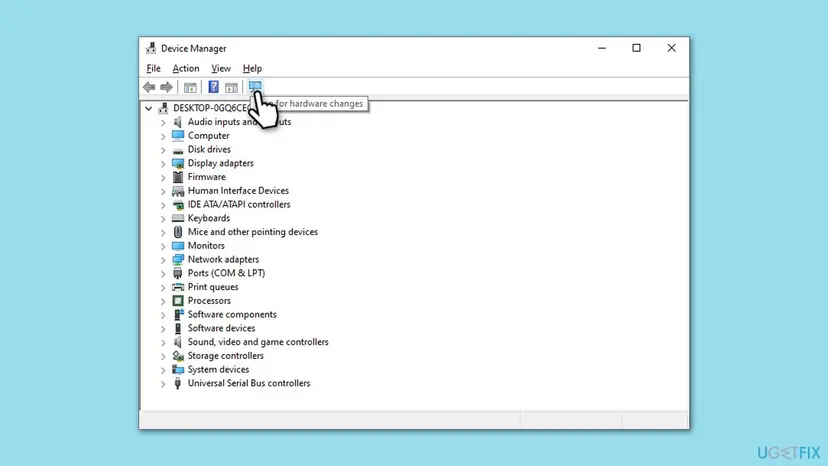Click the Forward arrow toolbar icon
828x466 pixels.
(x=166, y=87)
